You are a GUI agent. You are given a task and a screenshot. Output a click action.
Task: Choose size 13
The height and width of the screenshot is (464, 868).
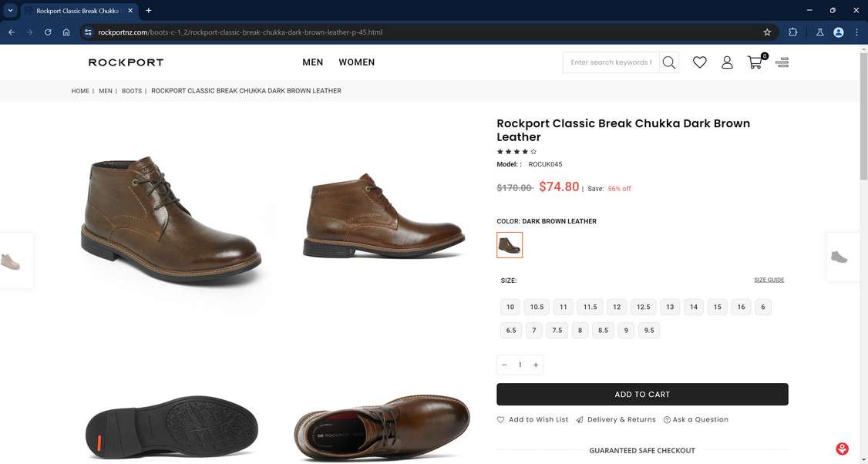tap(670, 307)
